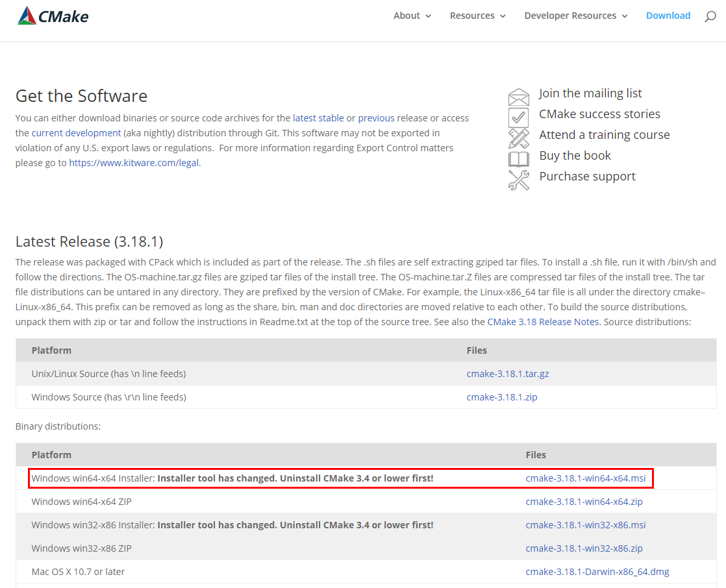This screenshot has height=588, width=726.
Task: Click source table 'Files' header
Action: pos(477,350)
